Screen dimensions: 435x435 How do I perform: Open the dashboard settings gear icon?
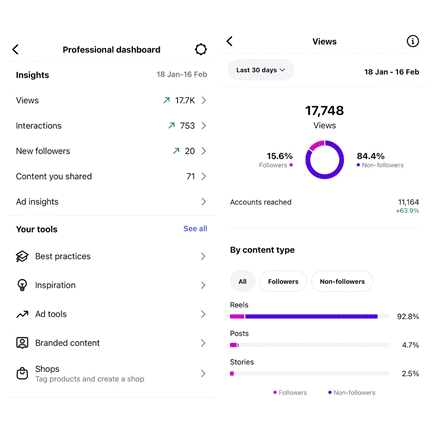[201, 49]
